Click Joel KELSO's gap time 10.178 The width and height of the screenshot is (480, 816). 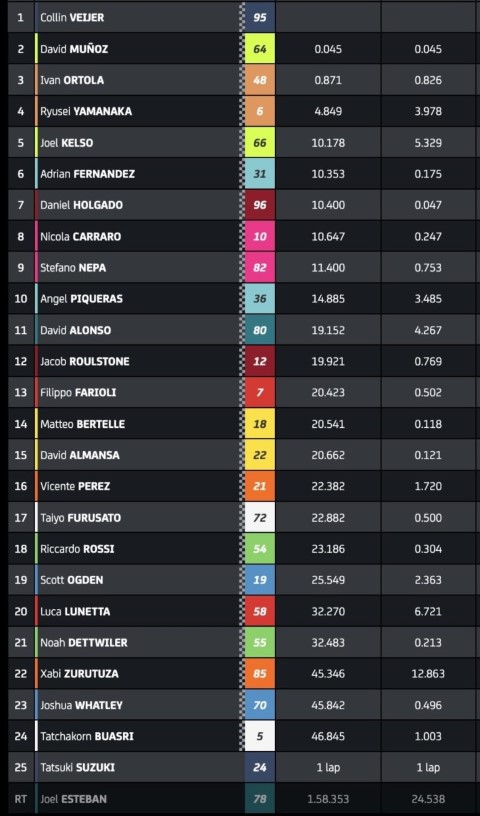coord(328,143)
